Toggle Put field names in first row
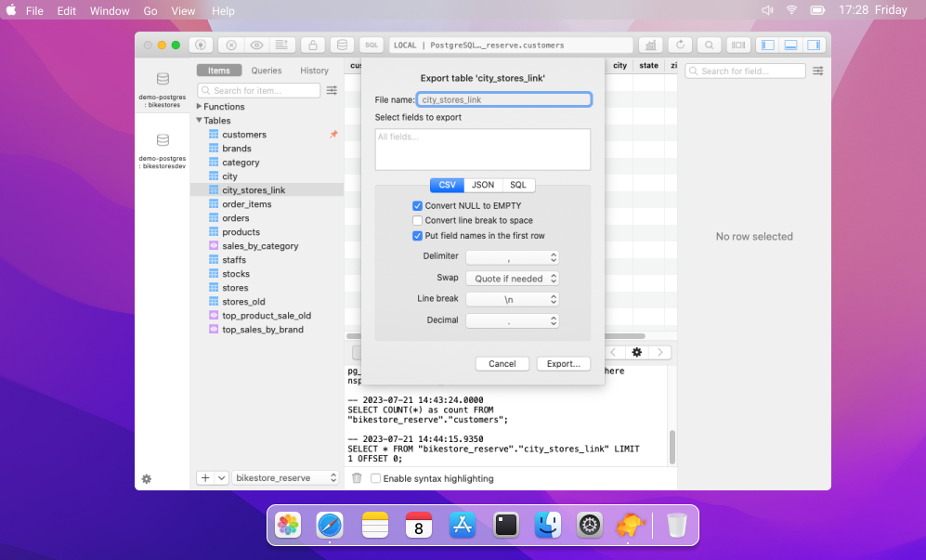The height and width of the screenshot is (560, 926). (418, 236)
